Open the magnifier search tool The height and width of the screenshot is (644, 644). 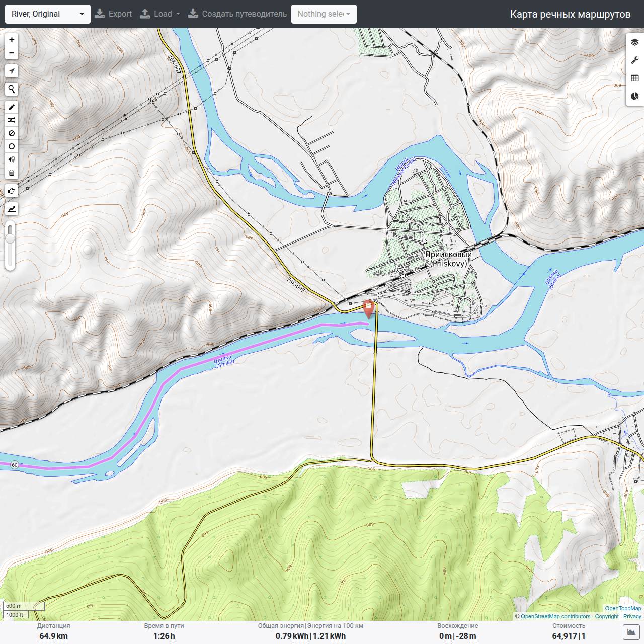(x=12, y=89)
